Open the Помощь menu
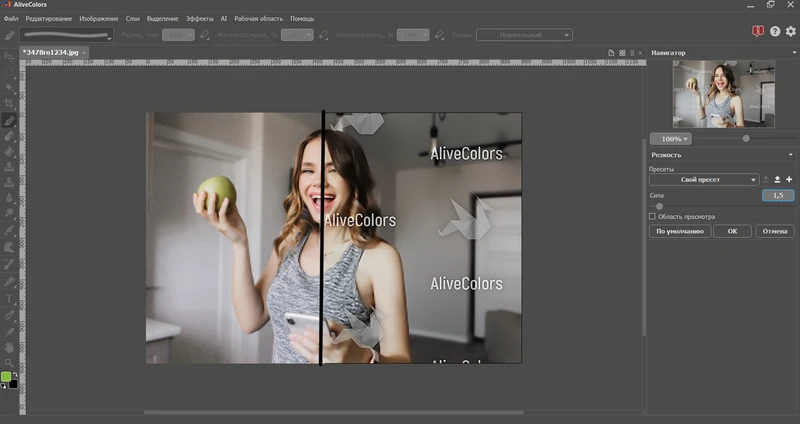Image resolution: width=800 pixels, height=424 pixels. point(302,18)
